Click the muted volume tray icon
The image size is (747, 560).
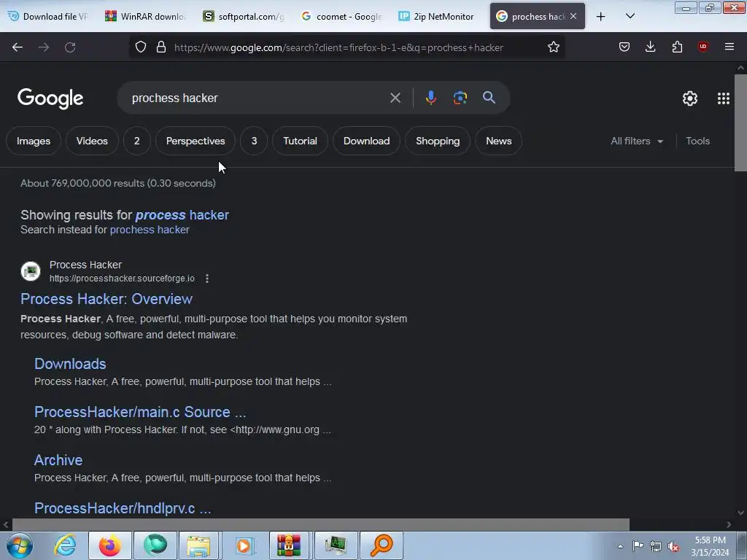pyautogui.click(x=673, y=546)
